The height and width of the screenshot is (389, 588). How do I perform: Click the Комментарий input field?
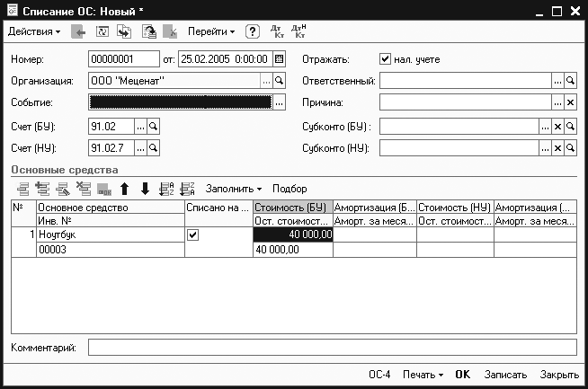333,348
